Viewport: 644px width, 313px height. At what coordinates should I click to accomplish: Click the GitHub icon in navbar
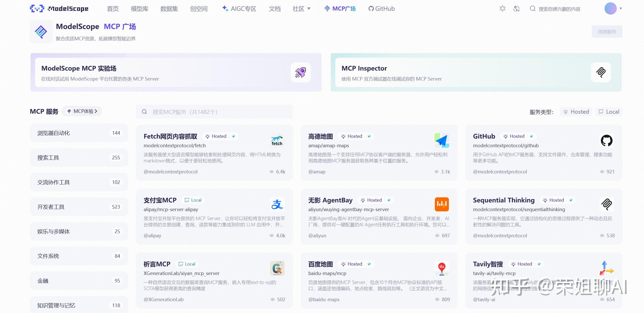click(x=370, y=8)
